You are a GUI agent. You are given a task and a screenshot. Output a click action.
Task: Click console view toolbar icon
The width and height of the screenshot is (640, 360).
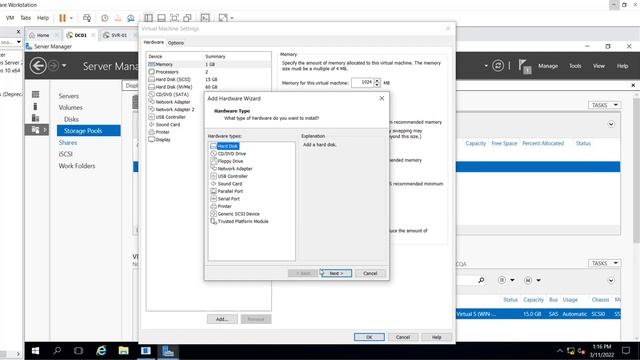[205, 18]
